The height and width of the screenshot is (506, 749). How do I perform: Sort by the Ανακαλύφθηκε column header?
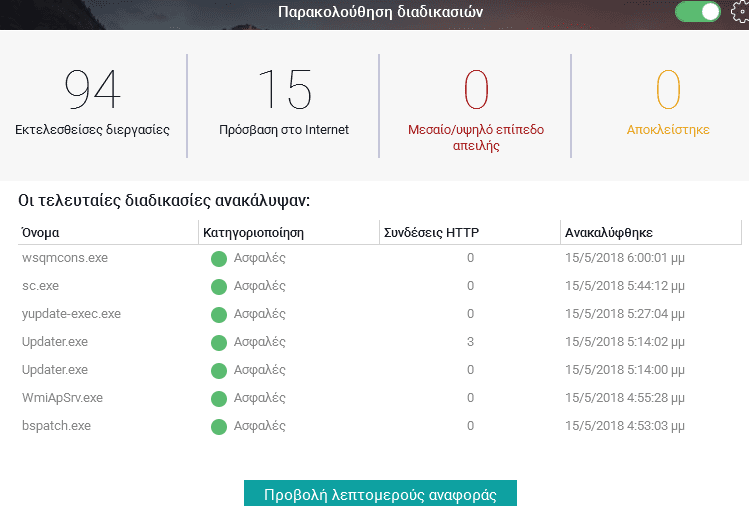(651, 233)
